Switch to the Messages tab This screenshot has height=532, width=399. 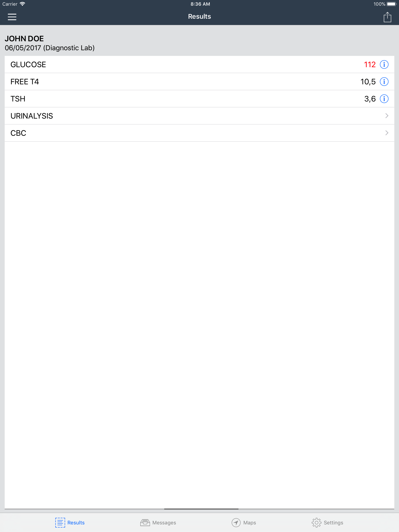coord(158,522)
